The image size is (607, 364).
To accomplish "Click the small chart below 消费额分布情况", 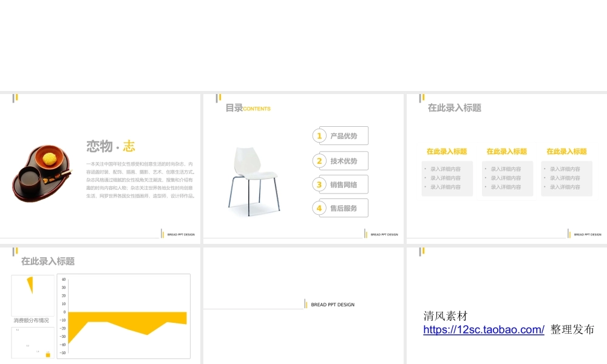I will [x=33, y=343].
